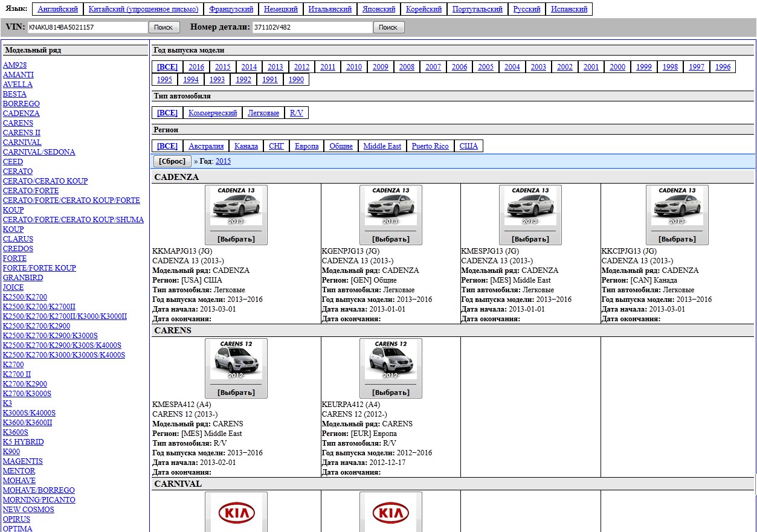This screenshot has width=757, height=532.
Task: Select [ВСЕ] in the vehicle type filter
Action: point(167,113)
